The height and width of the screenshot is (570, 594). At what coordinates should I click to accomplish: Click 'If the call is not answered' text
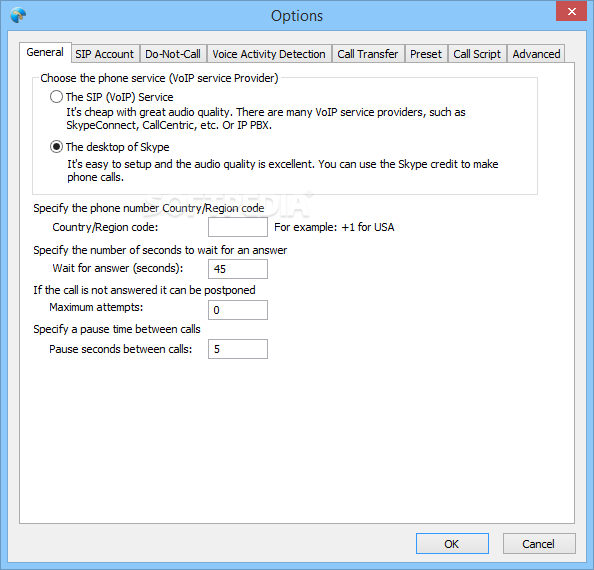pos(144,290)
